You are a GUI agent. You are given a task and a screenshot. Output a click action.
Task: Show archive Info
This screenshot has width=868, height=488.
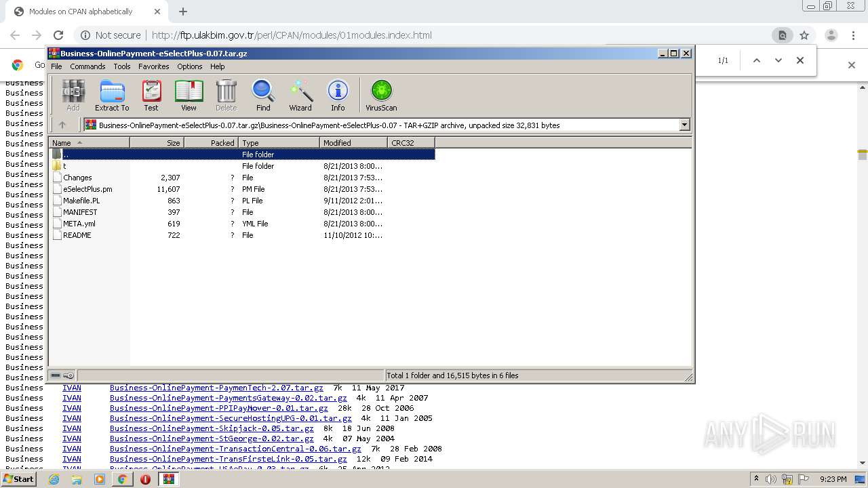coord(338,95)
